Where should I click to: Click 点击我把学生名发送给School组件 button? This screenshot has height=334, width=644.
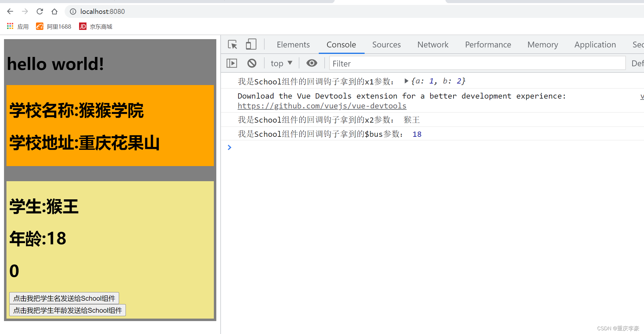tap(64, 298)
